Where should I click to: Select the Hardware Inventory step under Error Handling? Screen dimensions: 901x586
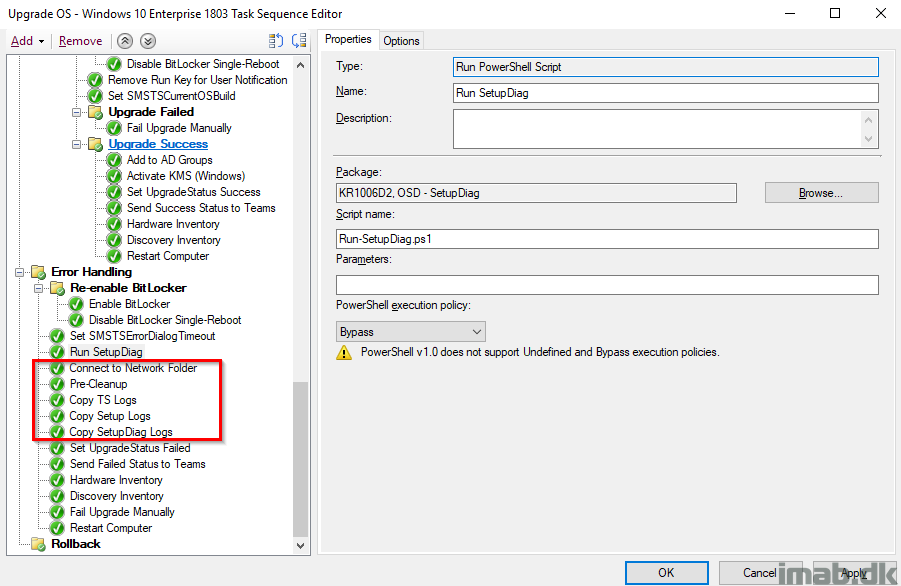(x=116, y=480)
